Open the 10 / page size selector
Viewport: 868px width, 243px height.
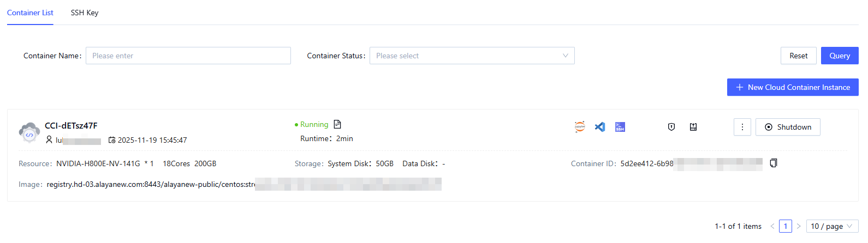[832, 226]
